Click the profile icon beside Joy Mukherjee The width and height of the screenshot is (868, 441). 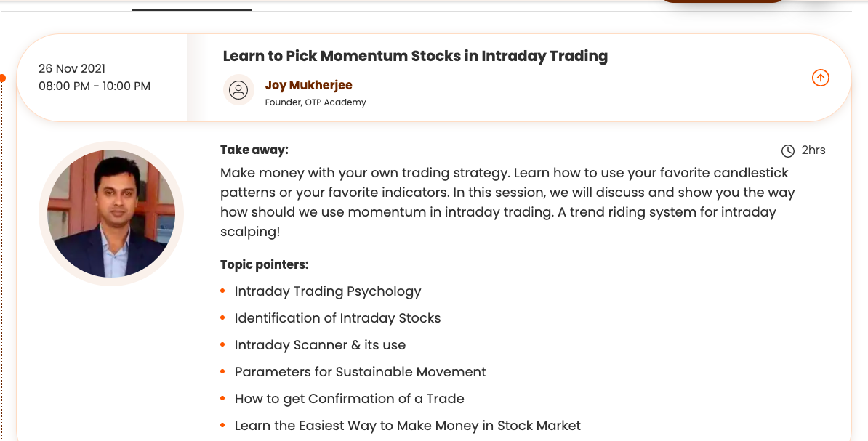pos(238,90)
